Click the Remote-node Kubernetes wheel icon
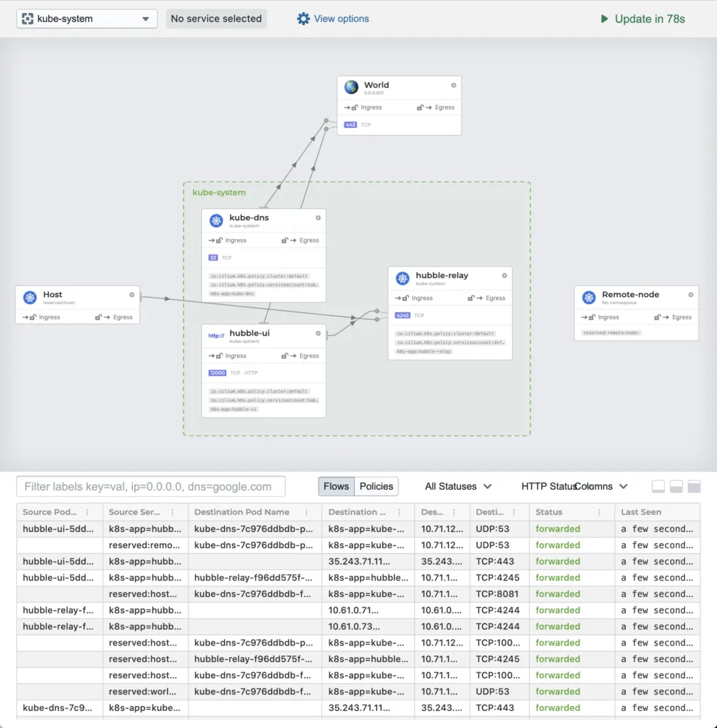 tap(589, 297)
